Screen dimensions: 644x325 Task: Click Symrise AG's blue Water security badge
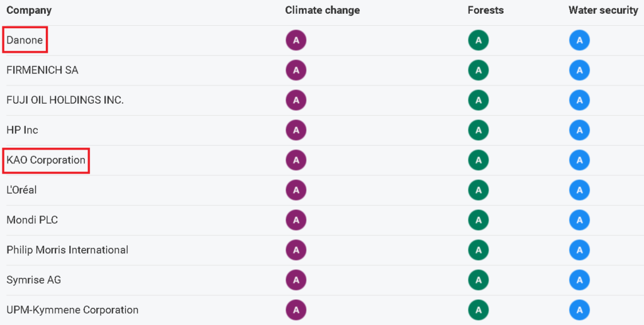(x=579, y=280)
